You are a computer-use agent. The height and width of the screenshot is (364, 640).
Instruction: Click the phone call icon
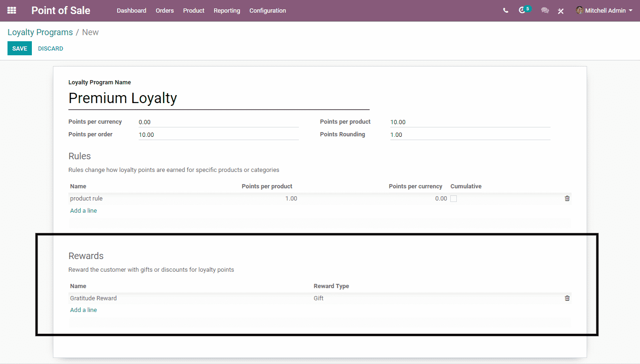506,10
